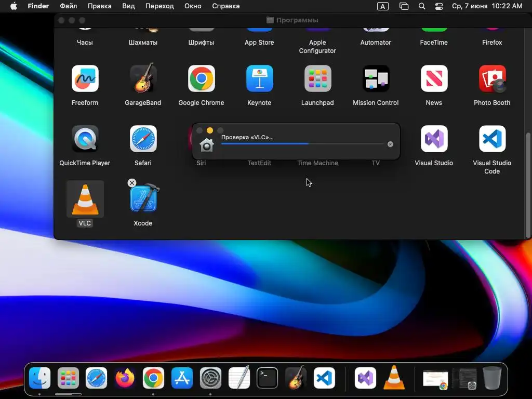This screenshot has height=399, width=532.
Task: Launch Firefox from the Dock
Action: [x=125, y=378]
